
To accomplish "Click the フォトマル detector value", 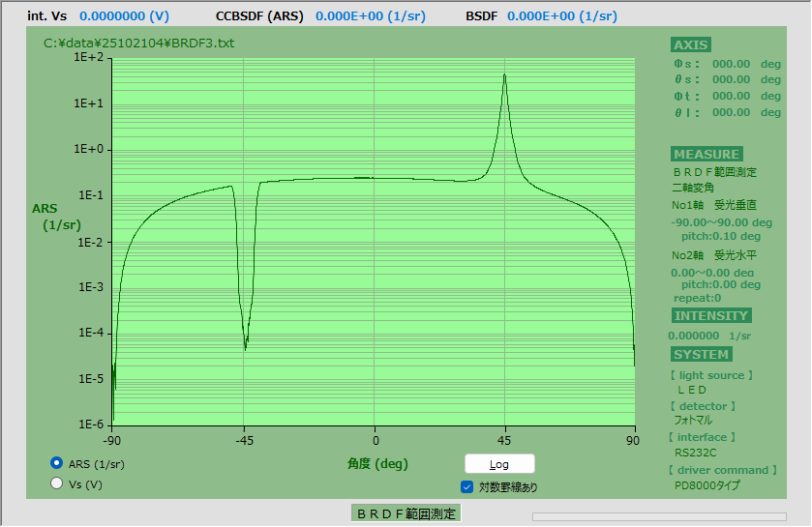I will tap(693, 421).
